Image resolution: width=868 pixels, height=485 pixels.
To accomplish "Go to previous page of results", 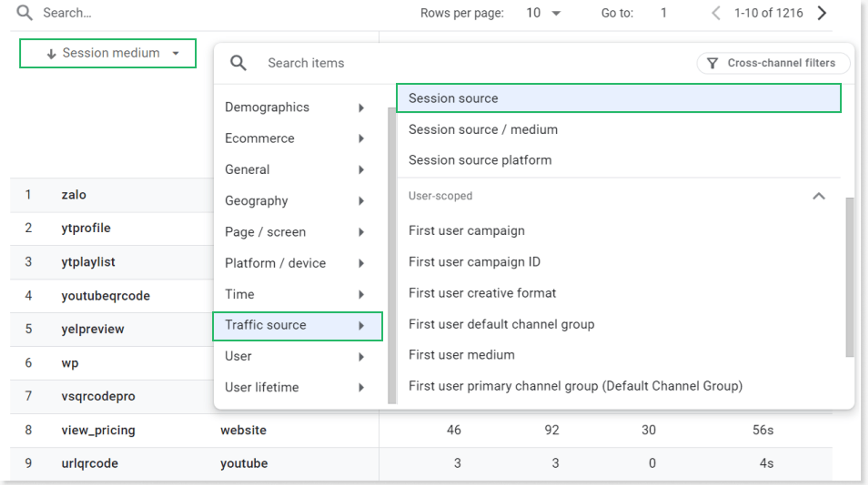I will (x=716, y=13).
